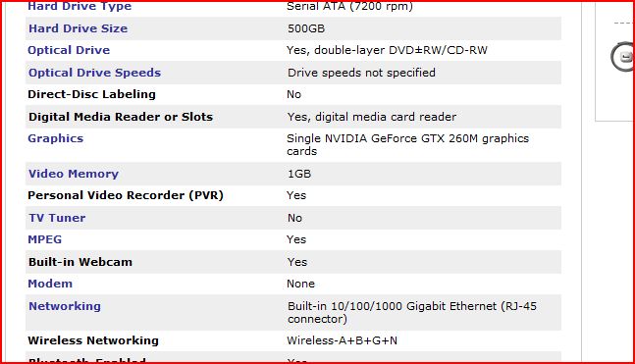
Task: Open the MPEG definition link
Action: click(44, 239)
